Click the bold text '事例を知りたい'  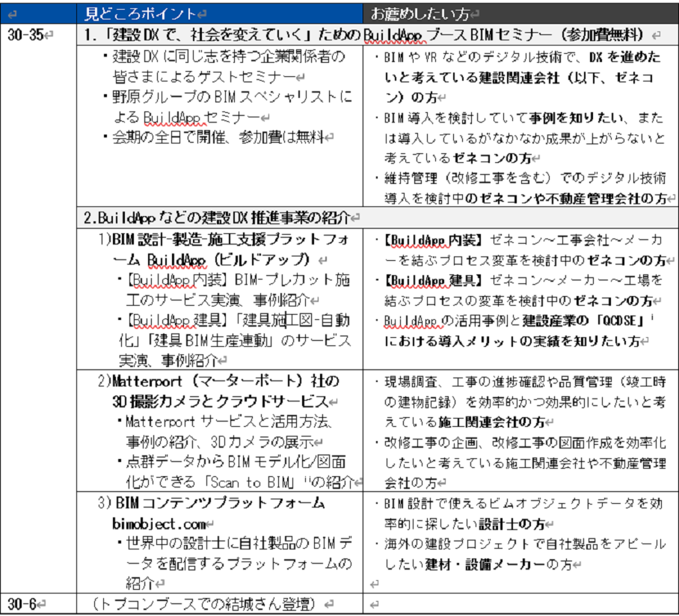pos(576,118)
